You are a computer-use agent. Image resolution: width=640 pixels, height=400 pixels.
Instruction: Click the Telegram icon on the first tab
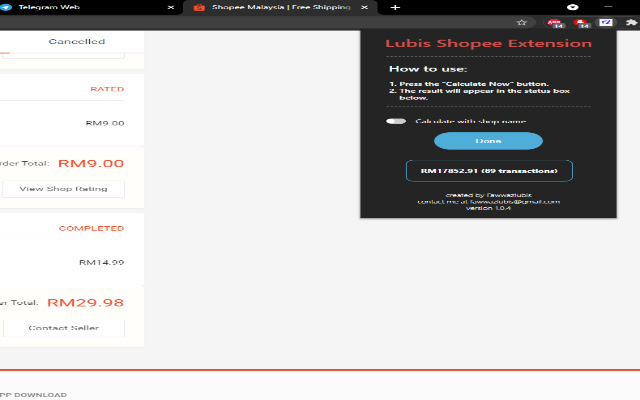[6, 7]
